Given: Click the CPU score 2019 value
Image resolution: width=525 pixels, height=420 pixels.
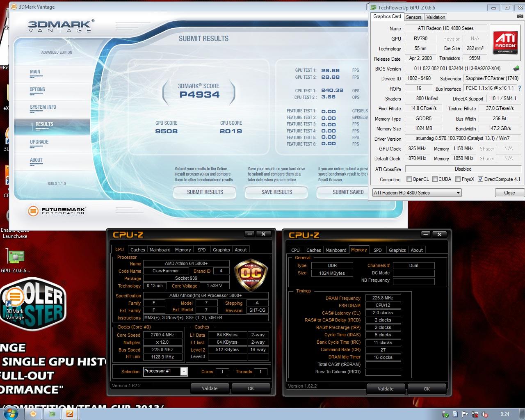Looking at the screenshot, I should (231, 131).
